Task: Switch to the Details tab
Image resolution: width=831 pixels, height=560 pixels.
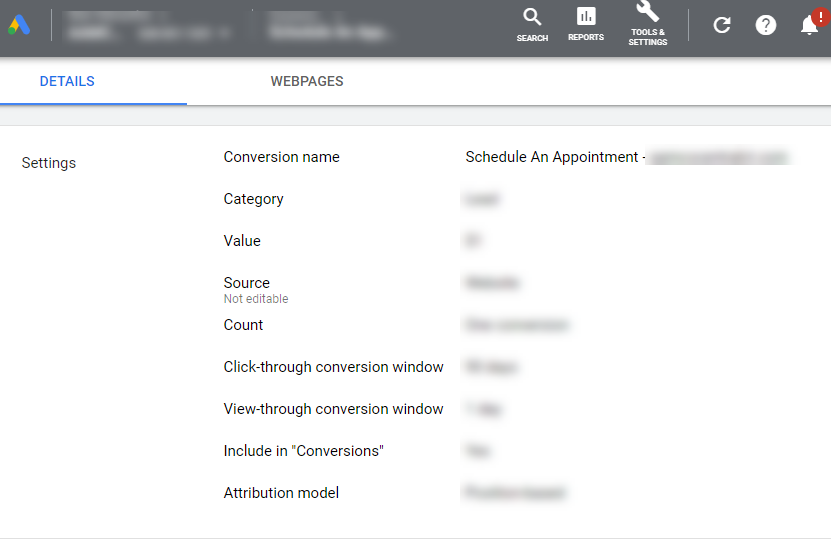Action: (x=67, y=82)
